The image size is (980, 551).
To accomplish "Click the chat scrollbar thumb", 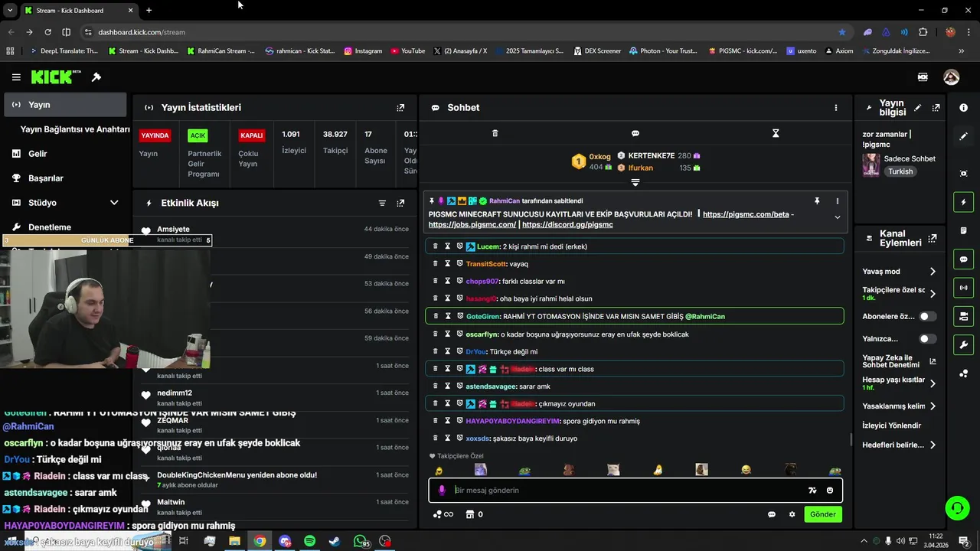I will tap(851, 439).
